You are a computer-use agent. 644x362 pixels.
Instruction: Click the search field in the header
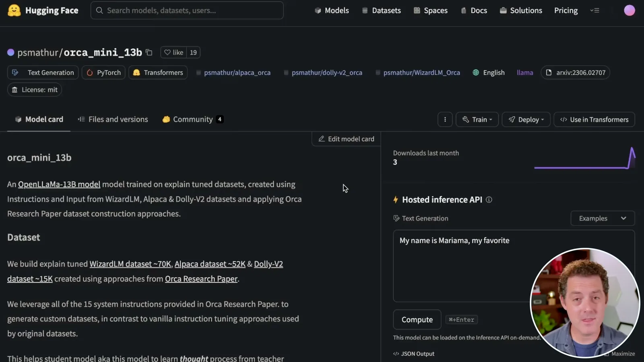pyautogui.click(x=187, y=10)
